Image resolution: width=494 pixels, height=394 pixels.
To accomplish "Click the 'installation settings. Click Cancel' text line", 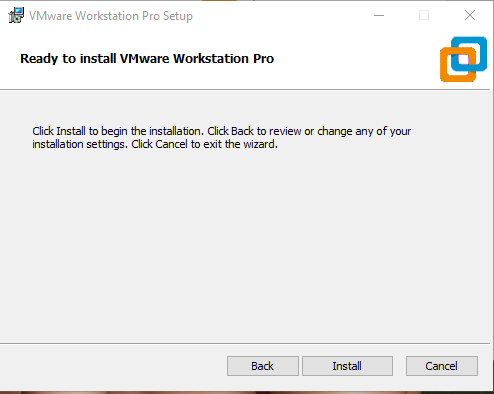I will tap(155, 144).
